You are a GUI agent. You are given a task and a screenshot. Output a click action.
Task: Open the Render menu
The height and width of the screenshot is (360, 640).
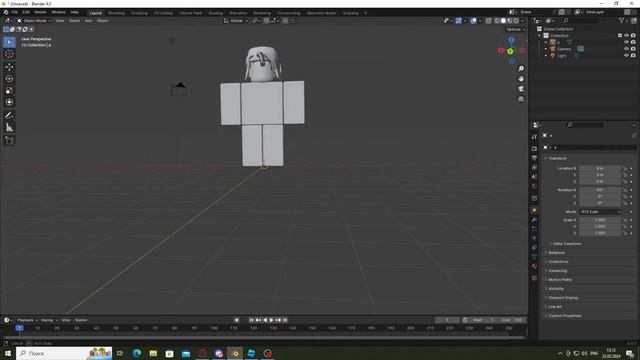coord(40,12)
